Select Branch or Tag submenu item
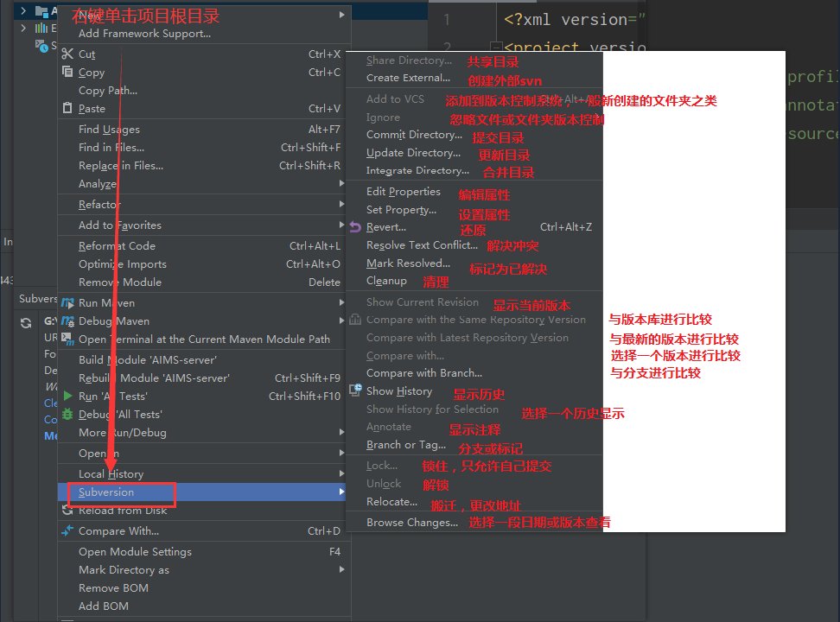The image size is (840, 622). 406,445
